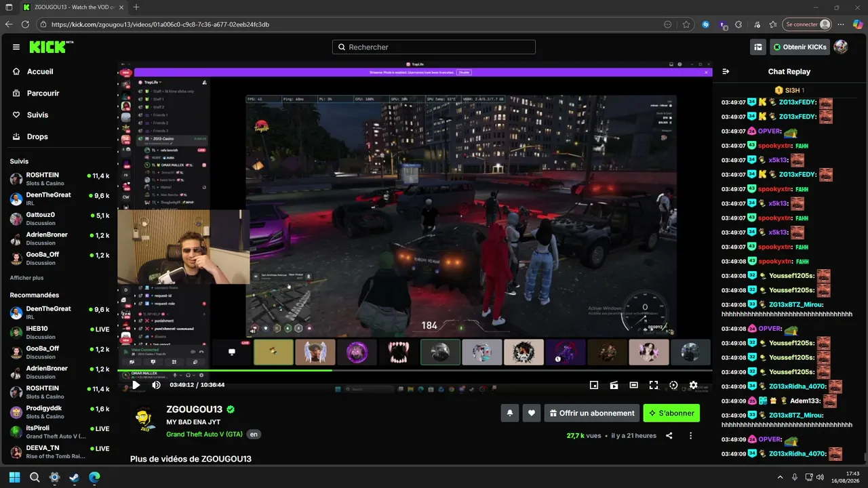Open the Kick shop icon in the header
This screenshot has width=868, height=488.
758,47
